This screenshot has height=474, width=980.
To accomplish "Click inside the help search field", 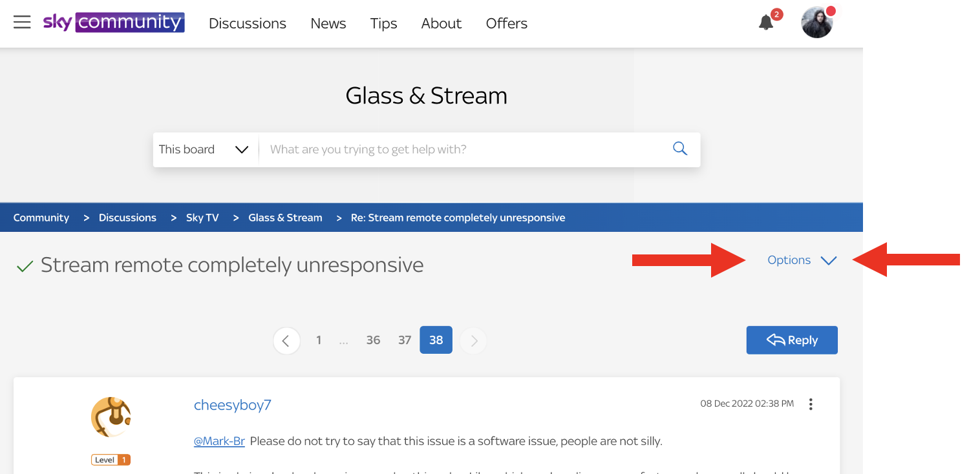I will [453, 149].
